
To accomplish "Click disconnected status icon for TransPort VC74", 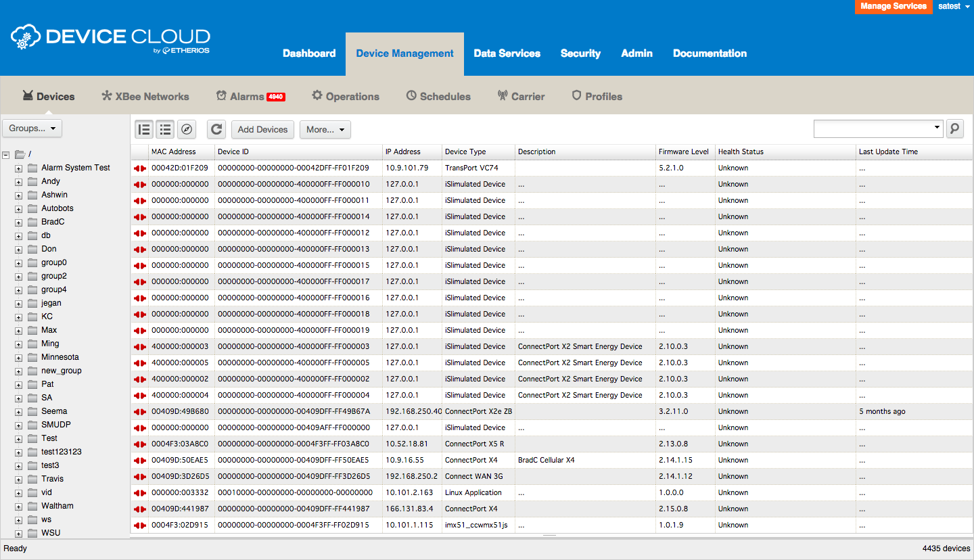I will click(140, 168).
